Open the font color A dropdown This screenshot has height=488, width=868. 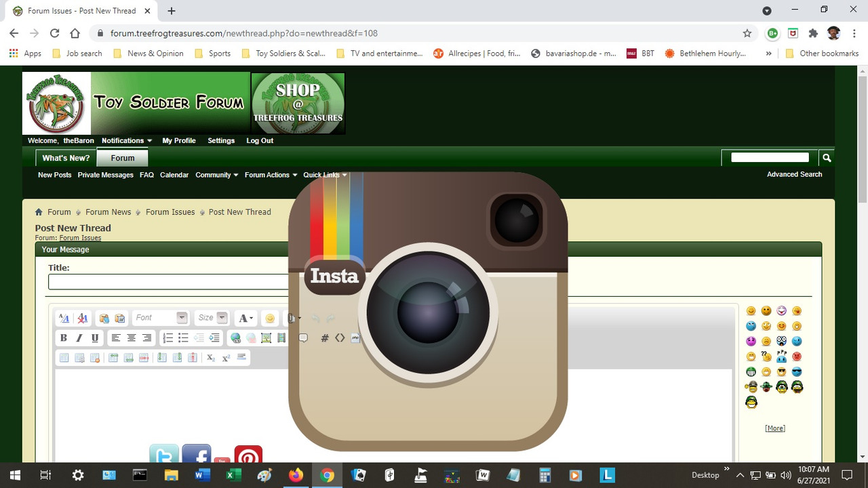[245, 318]
